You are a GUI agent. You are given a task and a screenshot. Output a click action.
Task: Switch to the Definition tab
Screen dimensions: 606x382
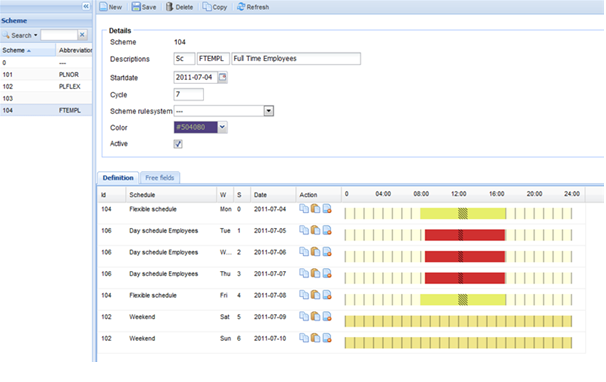point(118,178)
